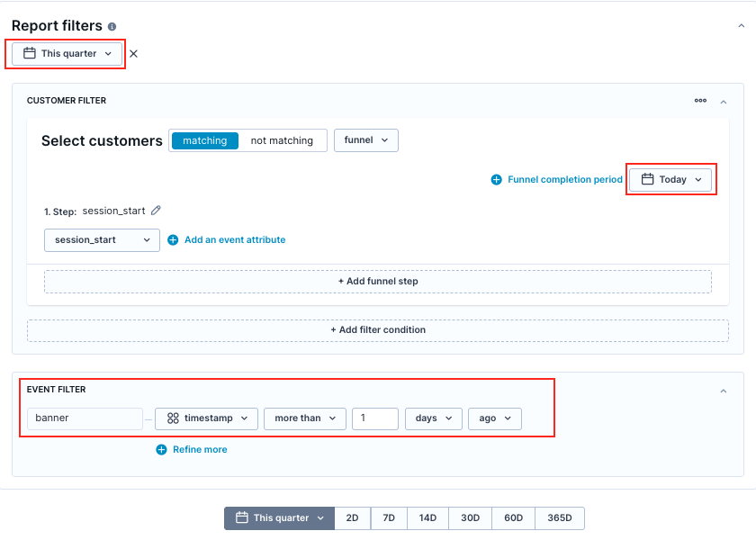Select the matching toggle option

[205, 140]
